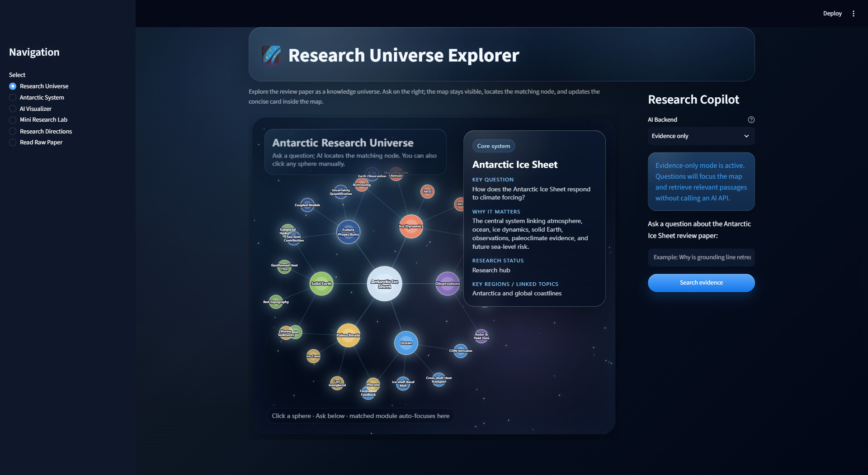
Task: Click the Antarctic Ice Sheet central sphere
Action: point(384,284)
